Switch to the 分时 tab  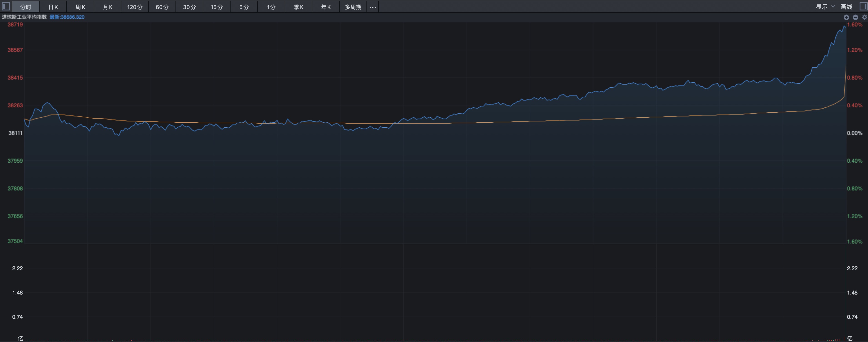26,7
